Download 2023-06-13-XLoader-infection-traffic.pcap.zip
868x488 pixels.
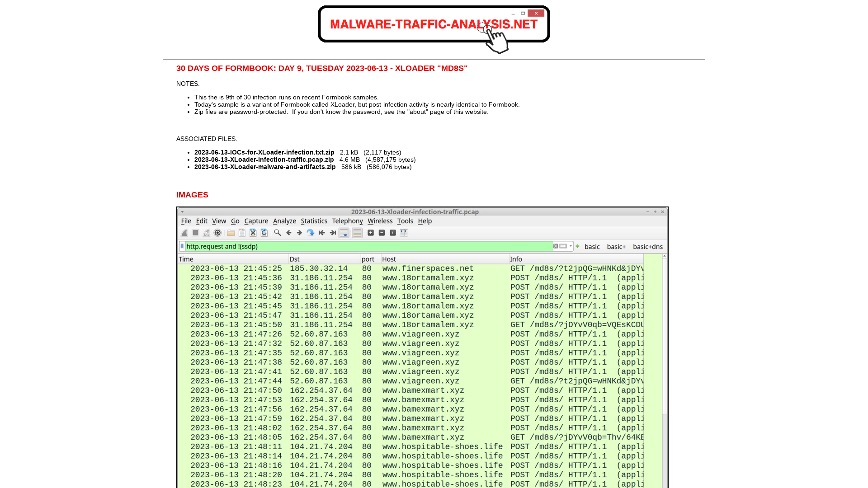click(264, 160)
